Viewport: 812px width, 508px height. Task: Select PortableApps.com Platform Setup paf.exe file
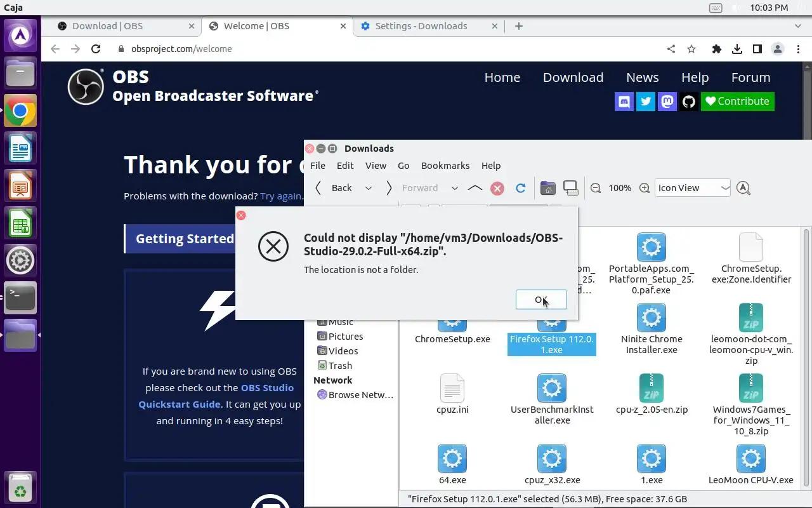[x=652, y=264]
